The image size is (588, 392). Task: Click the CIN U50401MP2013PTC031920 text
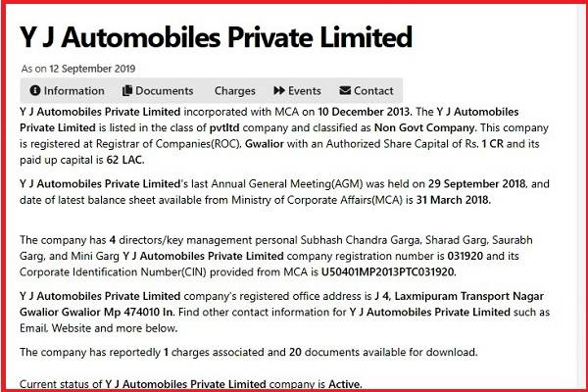click(388, 272)
